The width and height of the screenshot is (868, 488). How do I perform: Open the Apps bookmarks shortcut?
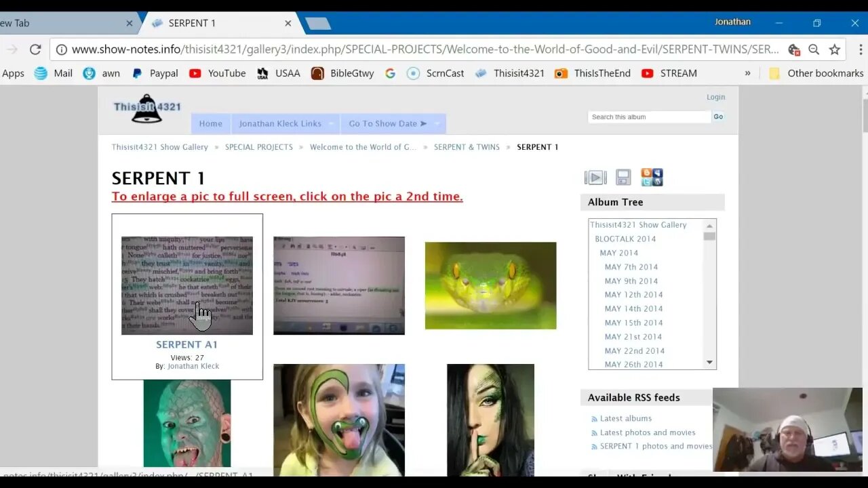tap(13, 73)
